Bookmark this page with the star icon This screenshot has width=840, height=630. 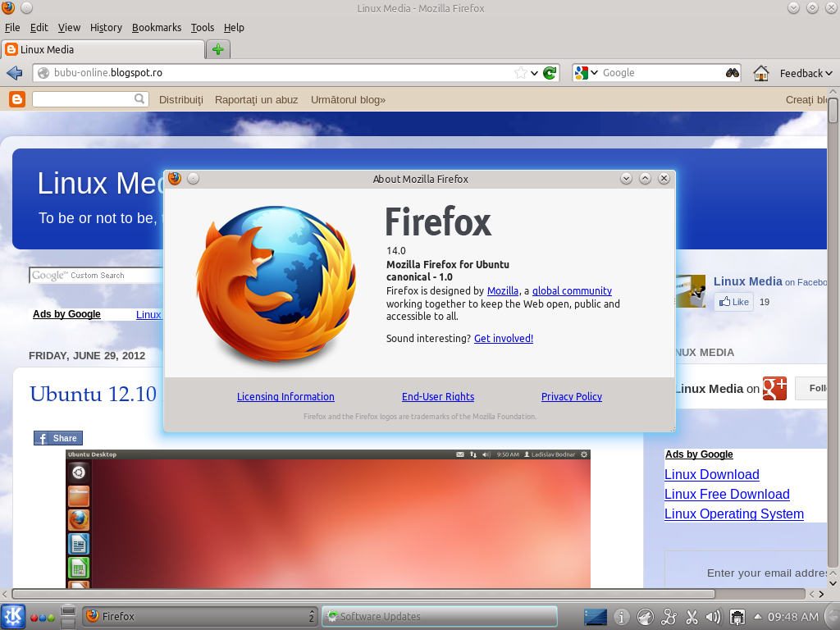(520, 73)
